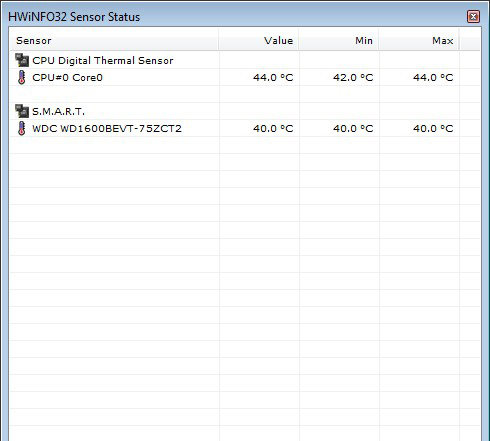Click the WDC drive minimum 40.0 °C cell

click(x=353, y=128)
